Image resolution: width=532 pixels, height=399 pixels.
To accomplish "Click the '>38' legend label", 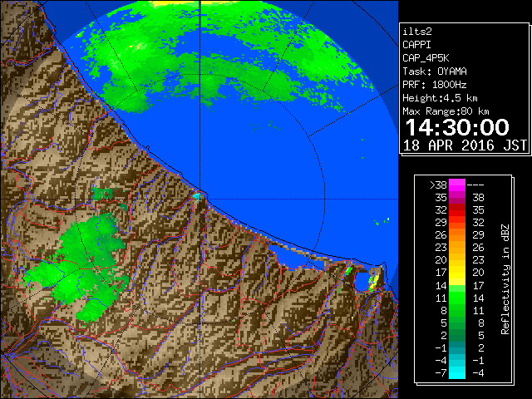I will (438, 185).
